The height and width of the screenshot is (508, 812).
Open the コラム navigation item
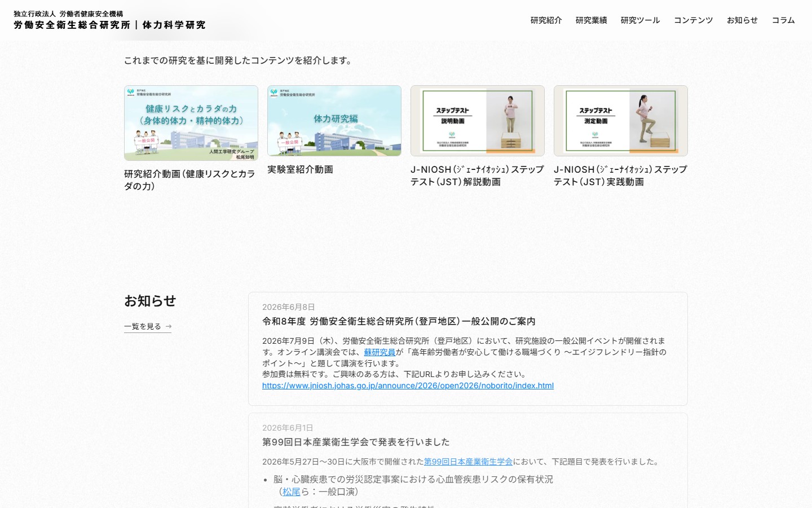pos(783,20)
